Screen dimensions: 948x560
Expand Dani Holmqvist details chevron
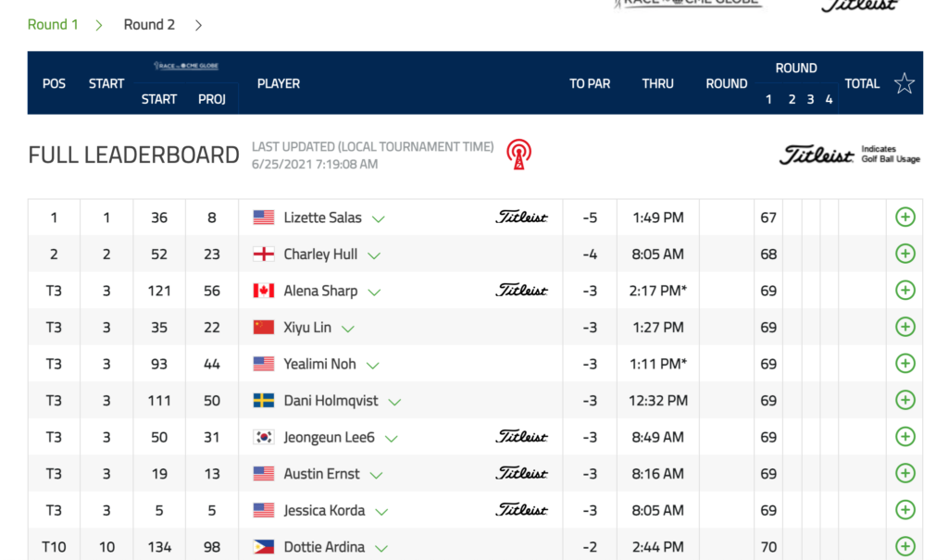(x=394, y=402)
